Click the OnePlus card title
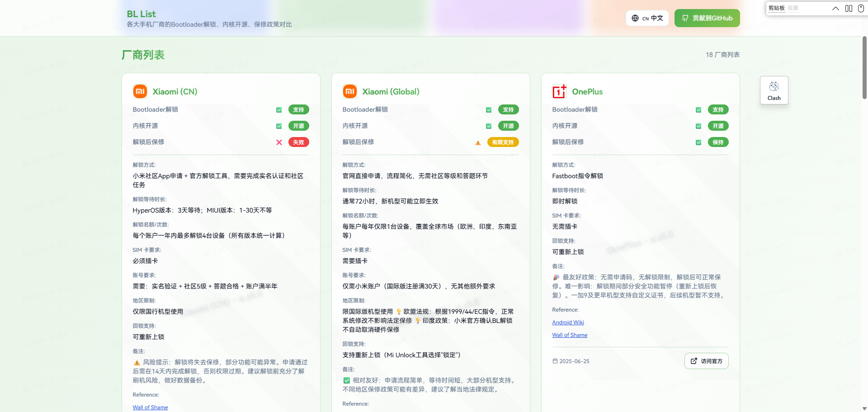 tap(587, 91)
